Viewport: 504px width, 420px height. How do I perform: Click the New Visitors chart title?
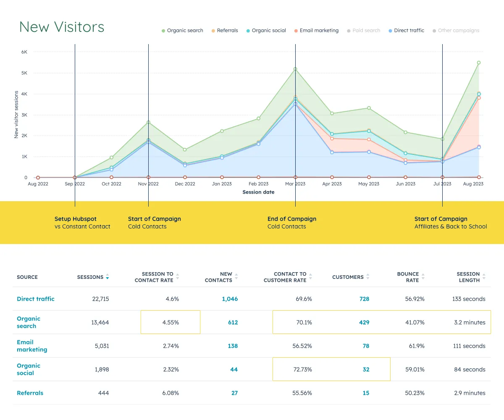point(62,27)
